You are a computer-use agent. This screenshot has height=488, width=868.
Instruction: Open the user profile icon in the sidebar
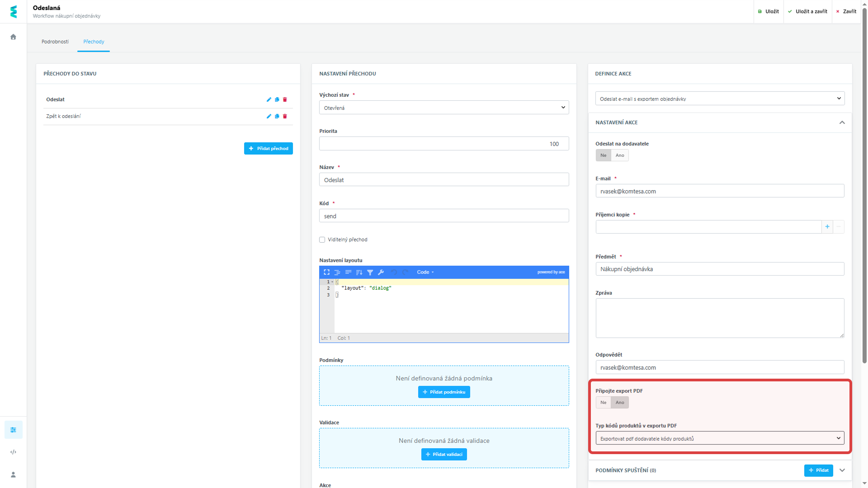click(13, 474)
